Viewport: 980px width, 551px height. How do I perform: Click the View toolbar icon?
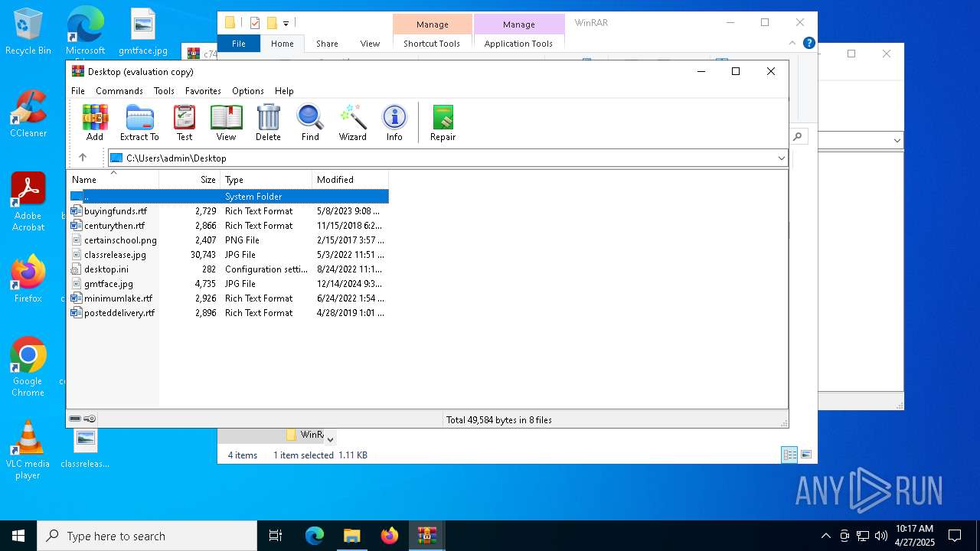tap(226, 123)
